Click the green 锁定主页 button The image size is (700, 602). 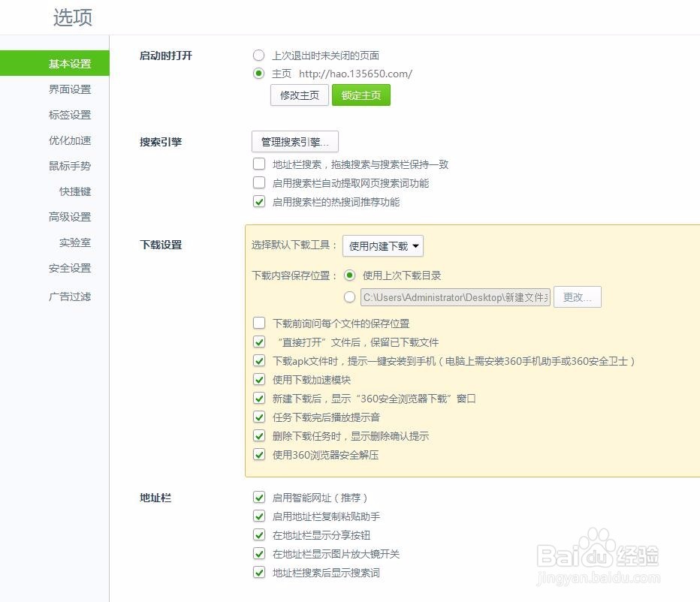tap(361, 95)
